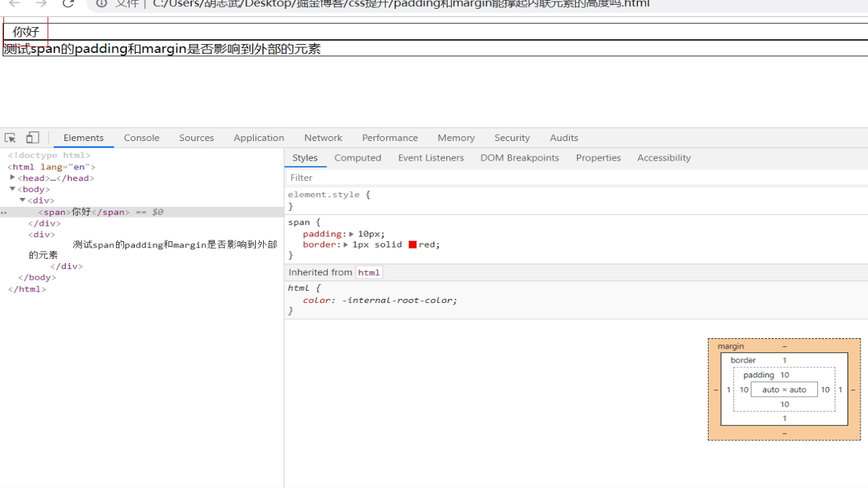868x488 pixels.
Task: Open the Network tab
Action: (x=323, y=138)
